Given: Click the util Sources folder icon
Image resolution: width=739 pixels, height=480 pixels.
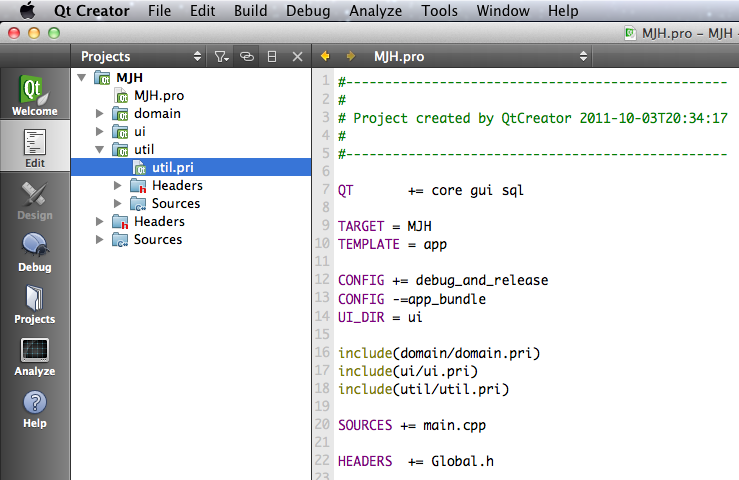Looking at the screenshot, I should [138, 203].
